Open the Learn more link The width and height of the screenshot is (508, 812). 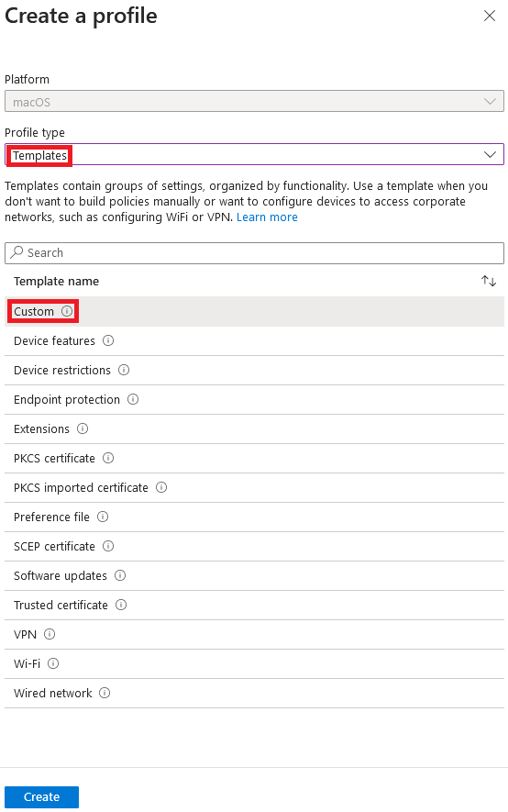(267, 217)
